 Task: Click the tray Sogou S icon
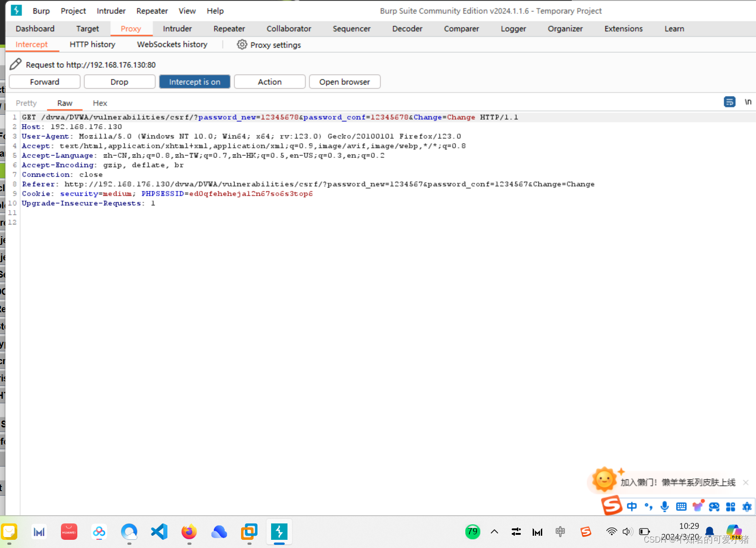[x=585, y=532]
